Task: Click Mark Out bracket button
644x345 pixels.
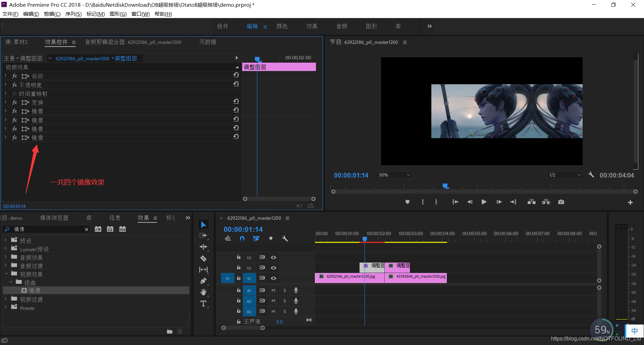Action: [x=436, y=202]
